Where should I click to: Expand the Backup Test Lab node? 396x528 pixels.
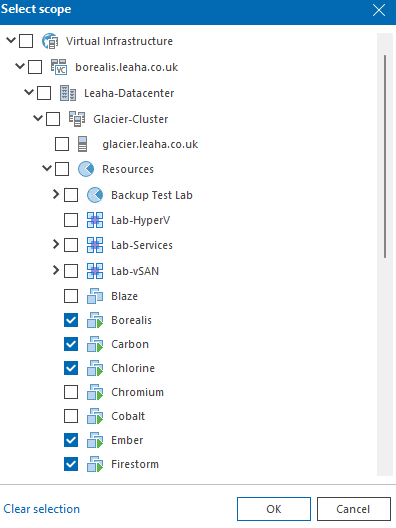click(56, 194)
